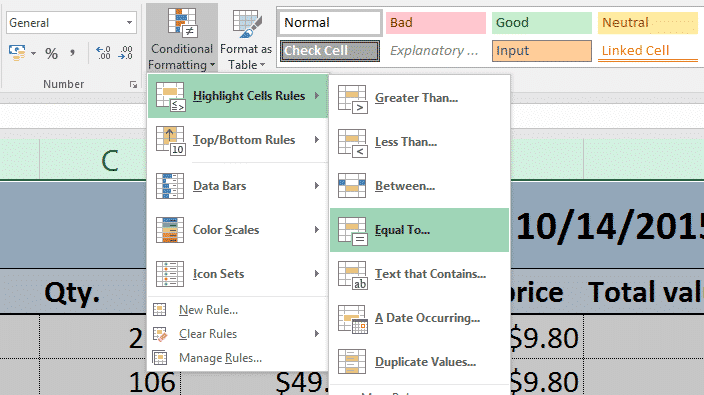The width and height of the screenshot is (704, 395).
Task: Expand arrow beside Icon Sets
Action: pos(317,273)
